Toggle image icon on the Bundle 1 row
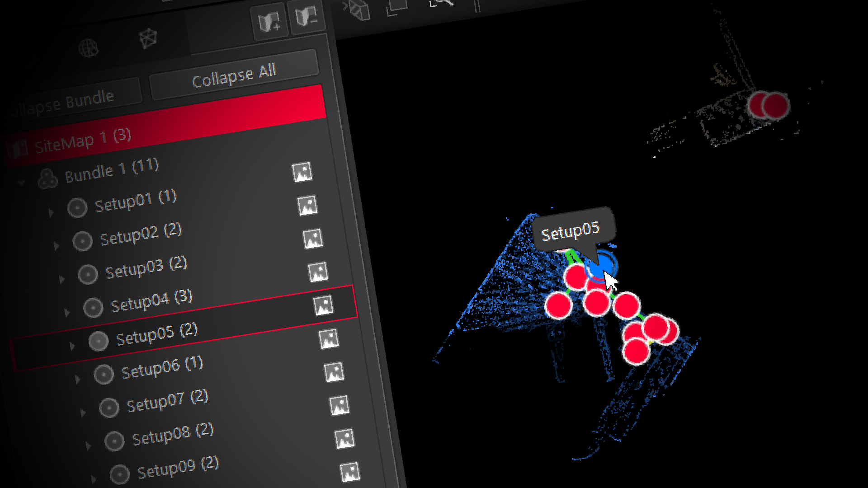Viewport: 868px width, 488px height. 302,172
